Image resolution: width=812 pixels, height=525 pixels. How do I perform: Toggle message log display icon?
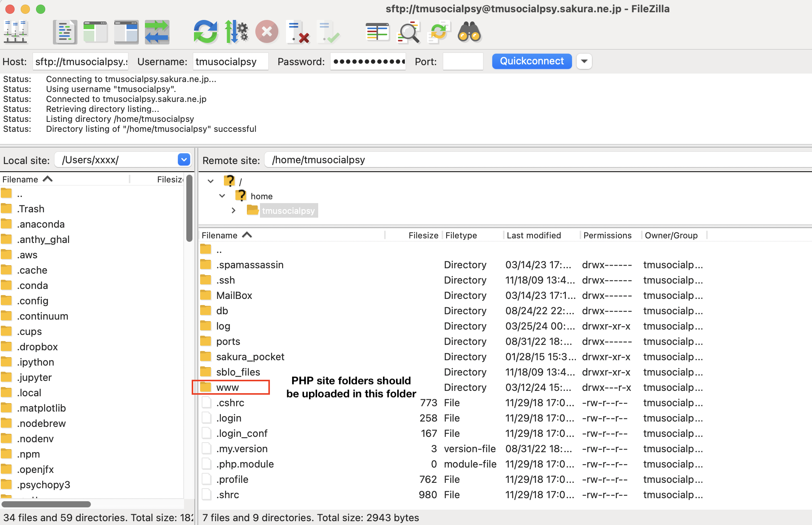tap(65, 32)
